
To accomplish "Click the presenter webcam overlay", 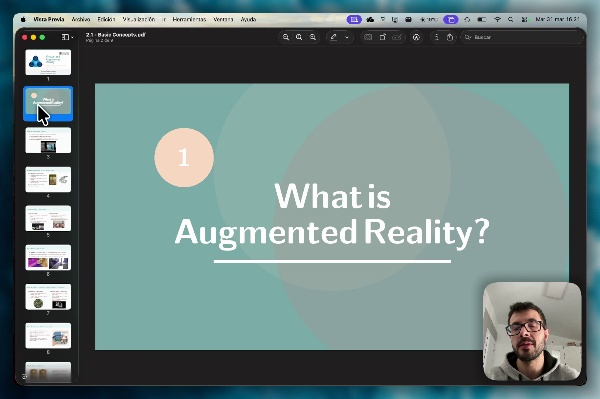I will point(532,331).
